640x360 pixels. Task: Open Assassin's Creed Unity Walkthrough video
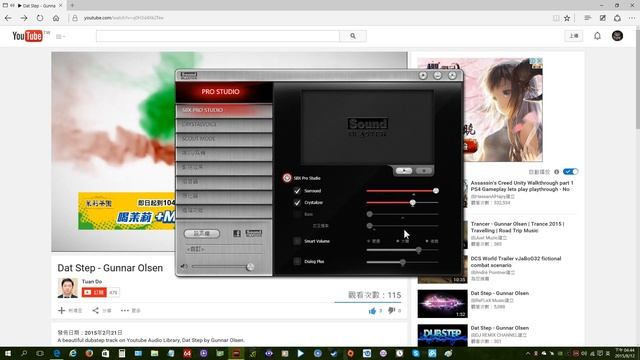coord(522,186)
